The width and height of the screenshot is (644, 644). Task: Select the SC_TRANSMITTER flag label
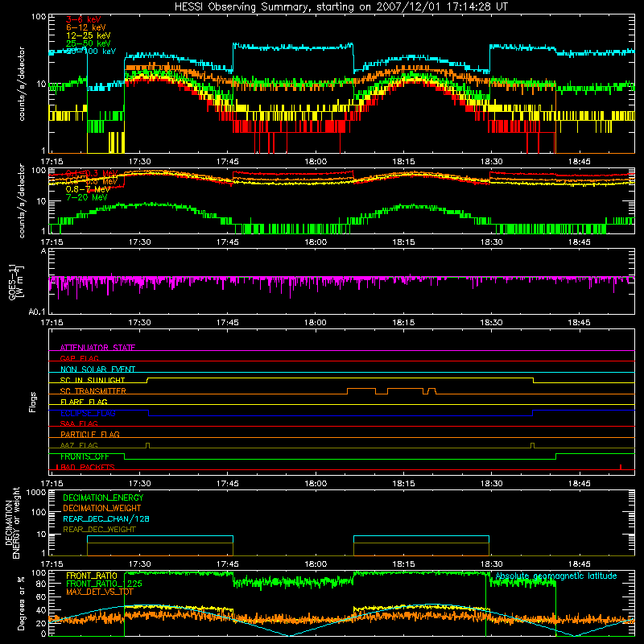93,391
